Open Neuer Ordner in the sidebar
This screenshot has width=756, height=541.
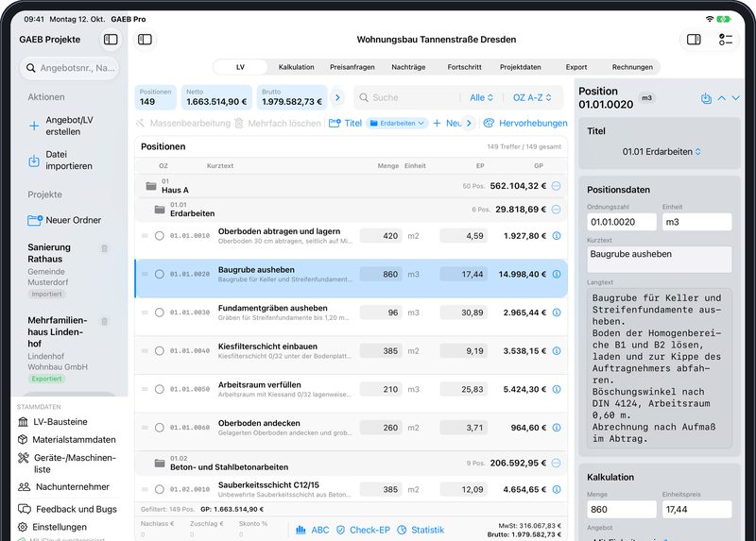pyautogui.click(x=64, y=220)
